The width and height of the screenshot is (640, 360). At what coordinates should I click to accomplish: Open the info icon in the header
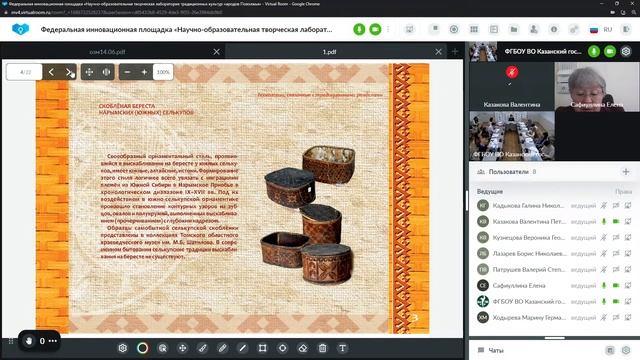click(x=554, y=29)
